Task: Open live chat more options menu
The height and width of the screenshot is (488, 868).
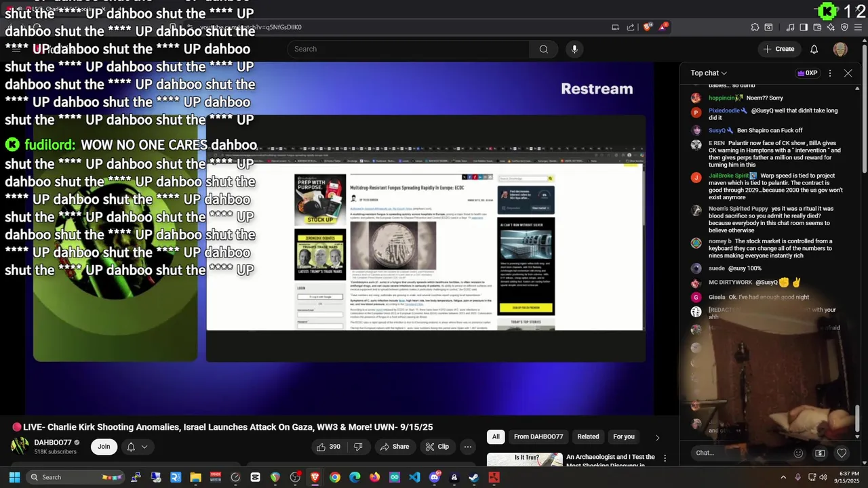Action: 830,73
